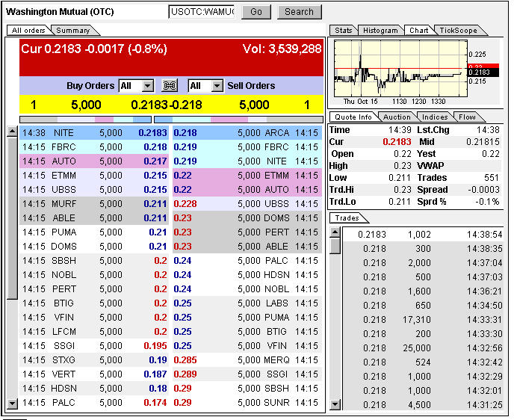Select SBSH buy order at 0.2
The width and height of the screenshot is (514, 420).
click(94, 261)
